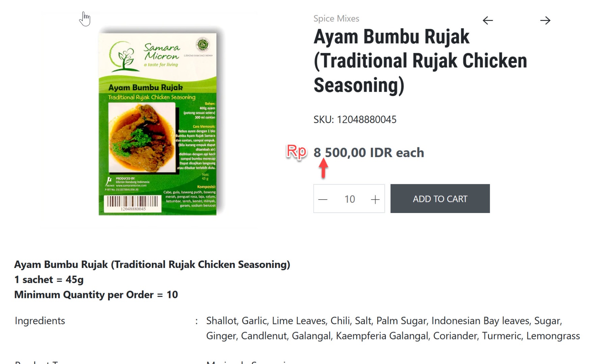Open the Spice Mixes category link

tap(336, 19)
